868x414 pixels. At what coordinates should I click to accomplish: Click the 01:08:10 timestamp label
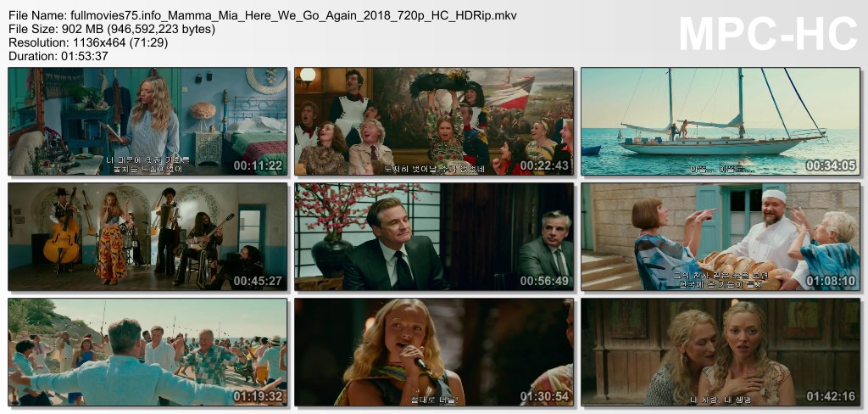[x=831, y=281]
